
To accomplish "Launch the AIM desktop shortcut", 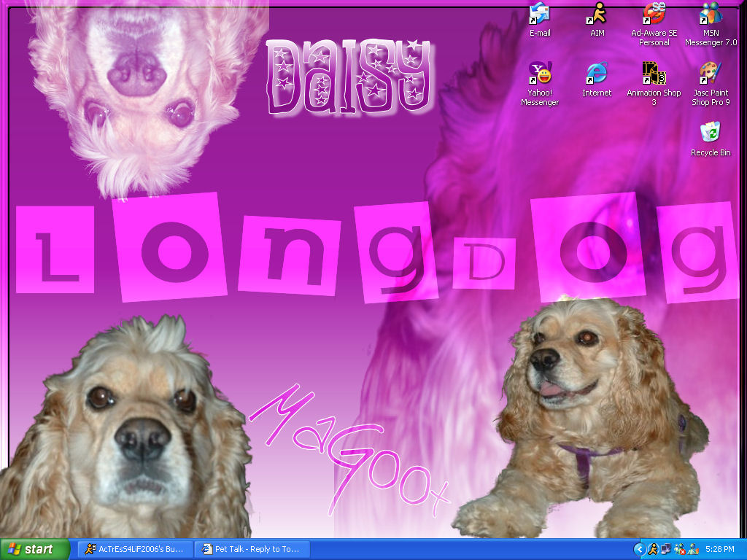I will pos(597,20).
